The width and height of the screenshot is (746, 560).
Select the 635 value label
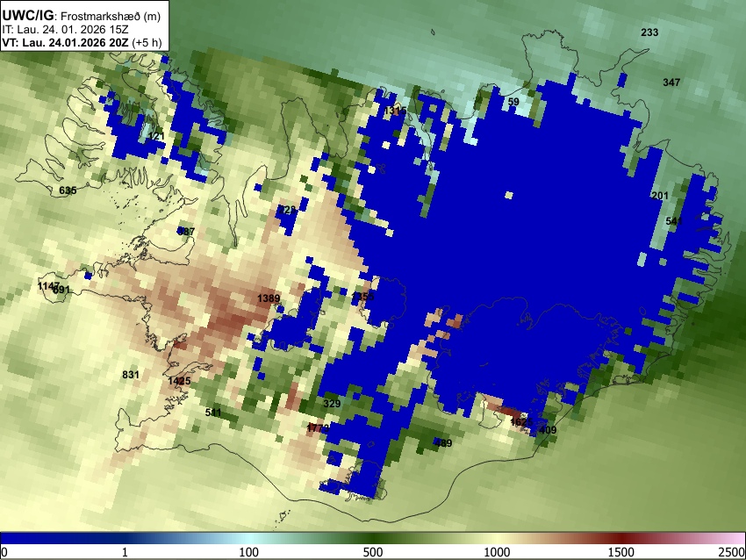click(68, 190)
